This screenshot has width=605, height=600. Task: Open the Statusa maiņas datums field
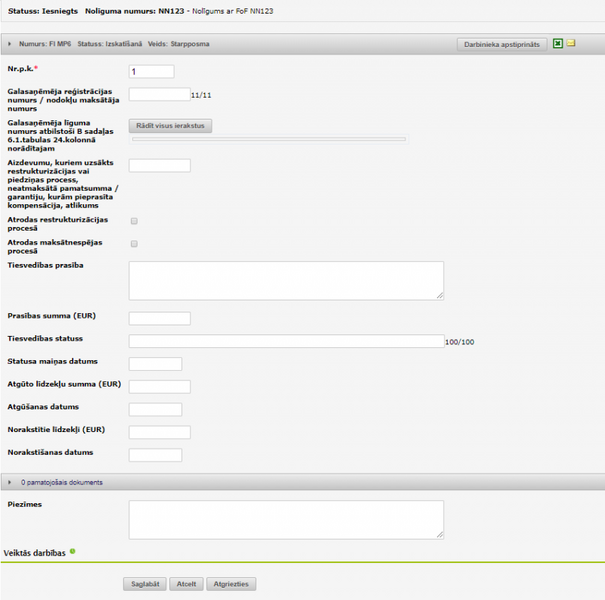point(155,364)
